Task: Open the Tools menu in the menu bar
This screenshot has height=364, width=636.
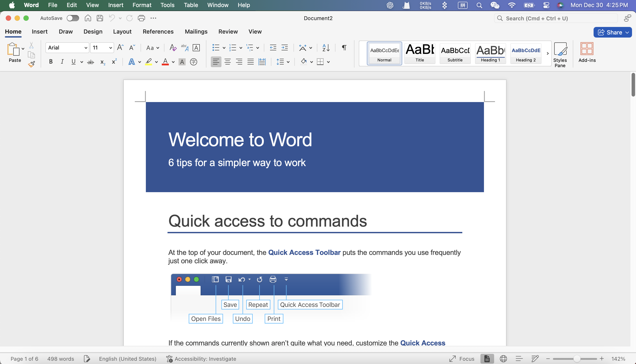Action: pyautogui.click(x=167, y=5)
